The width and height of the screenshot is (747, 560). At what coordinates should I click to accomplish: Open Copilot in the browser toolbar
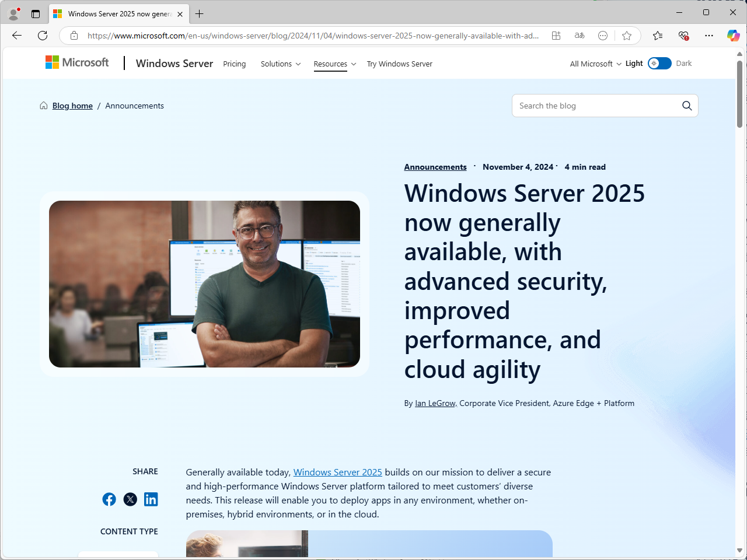tap(734, 36)
